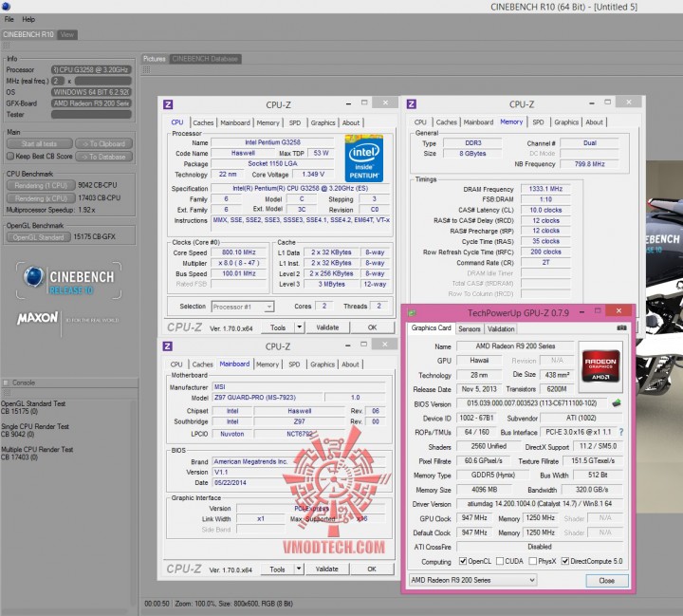
Task: Click the Console panel square icon
Action: 6,383
